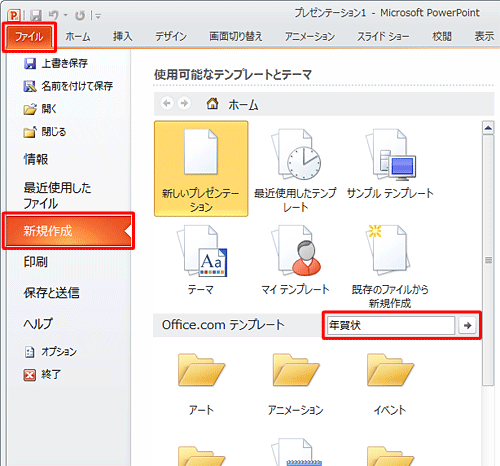The height and width of the screenshot is (466, 500).
Task: Choose 既存のファイルから新規作成
Action: (x=390, y=267)
